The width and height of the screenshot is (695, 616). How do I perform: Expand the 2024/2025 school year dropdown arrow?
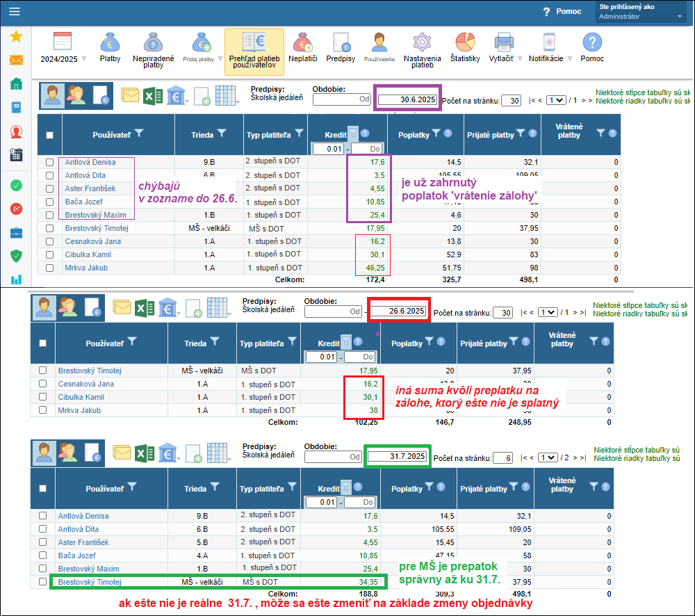[x=84, y=59]
